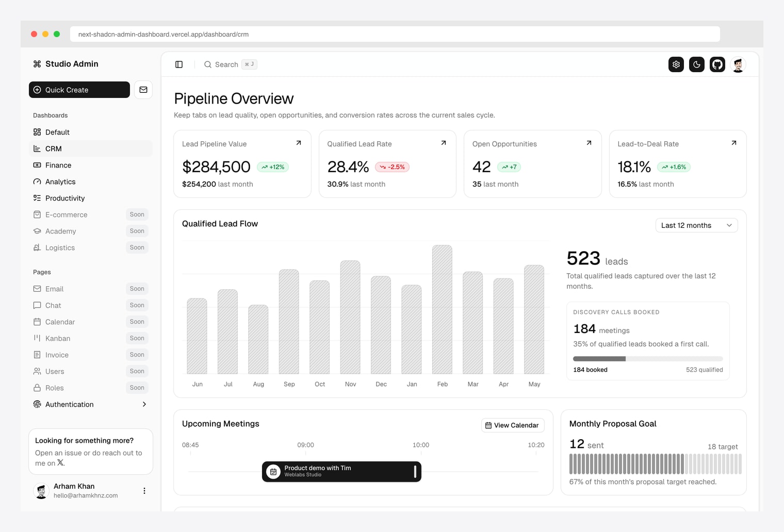Open Lead Pipeline Value arrow icon
The width and height of the screenshot is (784, 532).
tap(299, 143)
